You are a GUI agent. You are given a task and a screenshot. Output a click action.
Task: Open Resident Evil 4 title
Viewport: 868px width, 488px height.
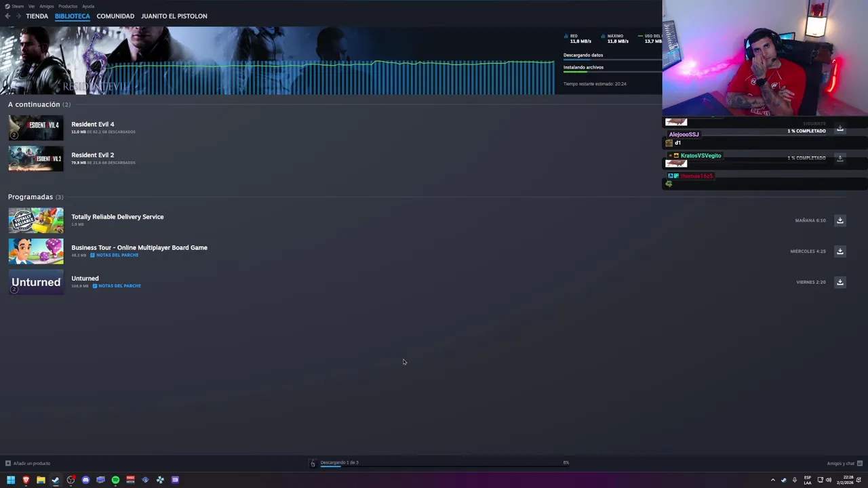point(93,124)
